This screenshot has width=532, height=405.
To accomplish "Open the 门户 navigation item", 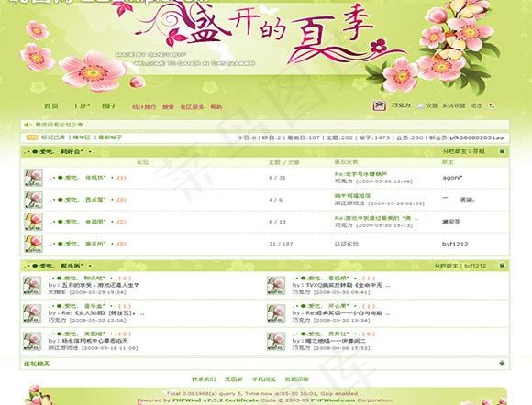I will click(82, 106).
